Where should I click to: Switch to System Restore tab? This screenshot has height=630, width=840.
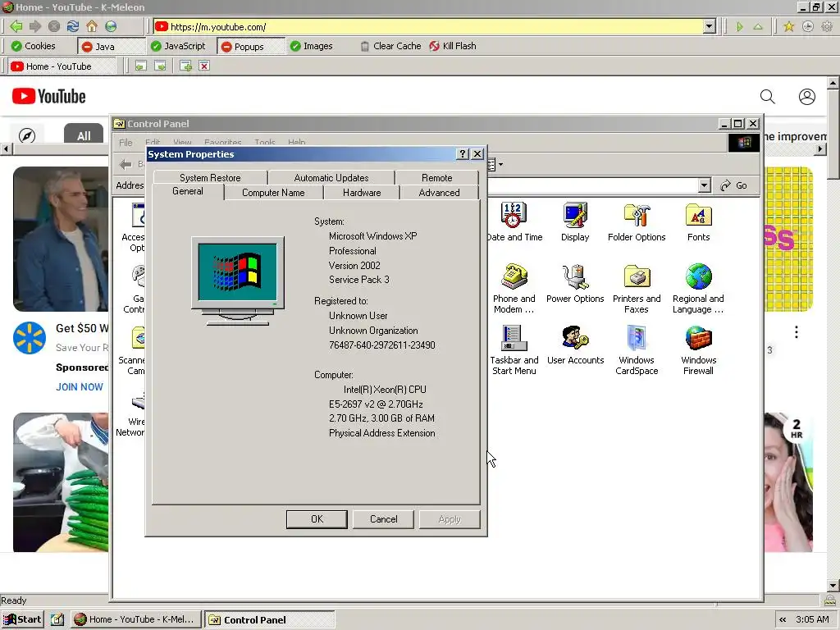(210, 178)
